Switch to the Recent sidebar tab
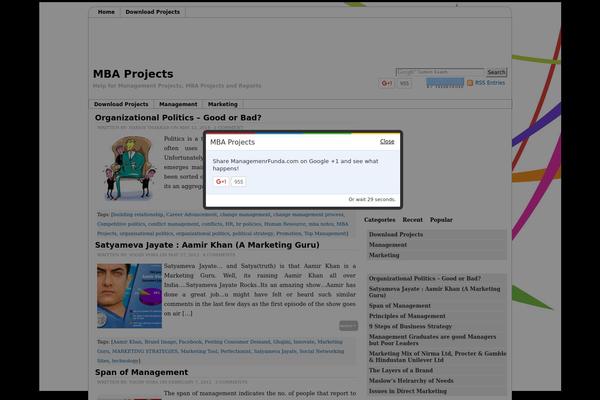Image resolution: width=600 pixels, height=400 pixels. (412, 220)
